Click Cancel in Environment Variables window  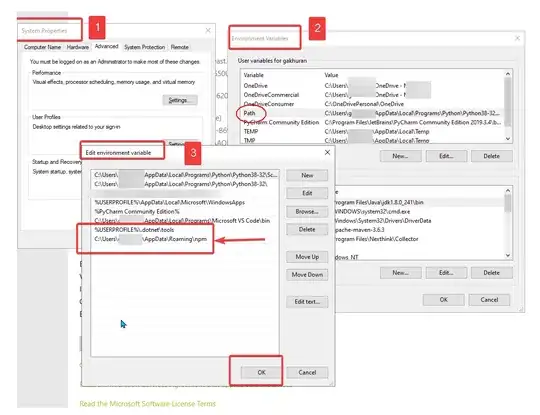tap(489, 300)
